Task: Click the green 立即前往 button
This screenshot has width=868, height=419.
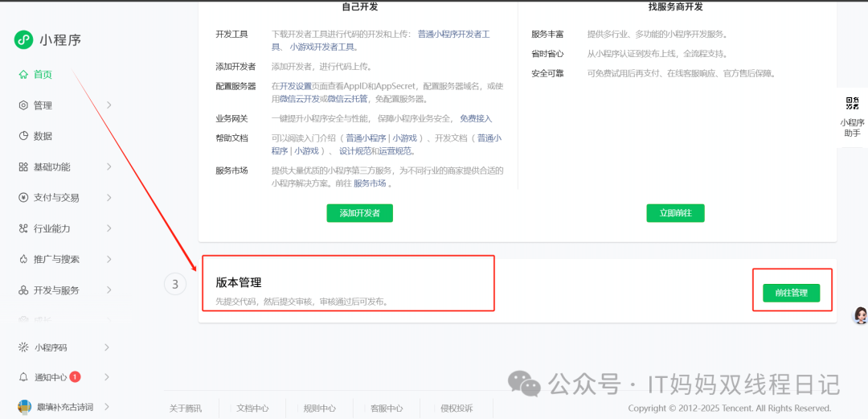Action: [675, 213]
